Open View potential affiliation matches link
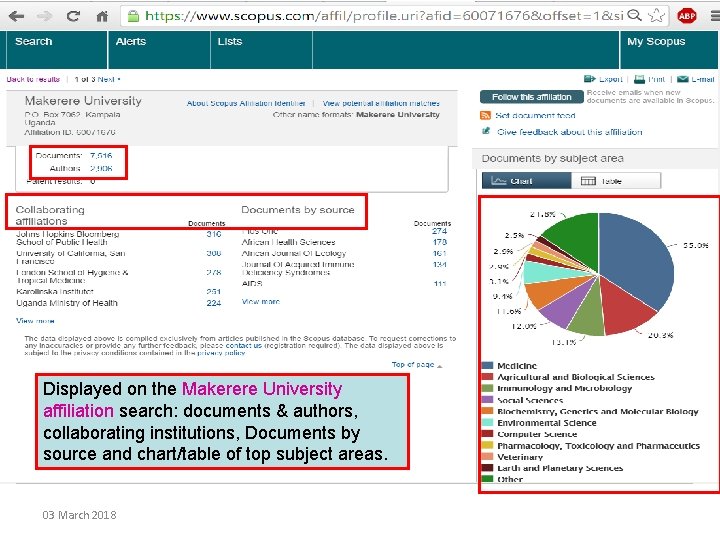Viewport: 720px width, 540px height. click(x=381, y=103)
